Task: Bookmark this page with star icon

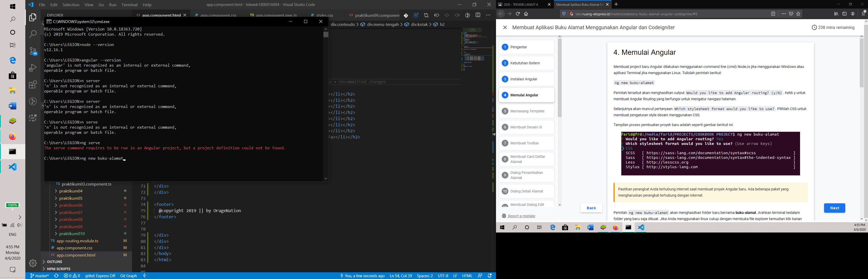Action: click(798, 14)
